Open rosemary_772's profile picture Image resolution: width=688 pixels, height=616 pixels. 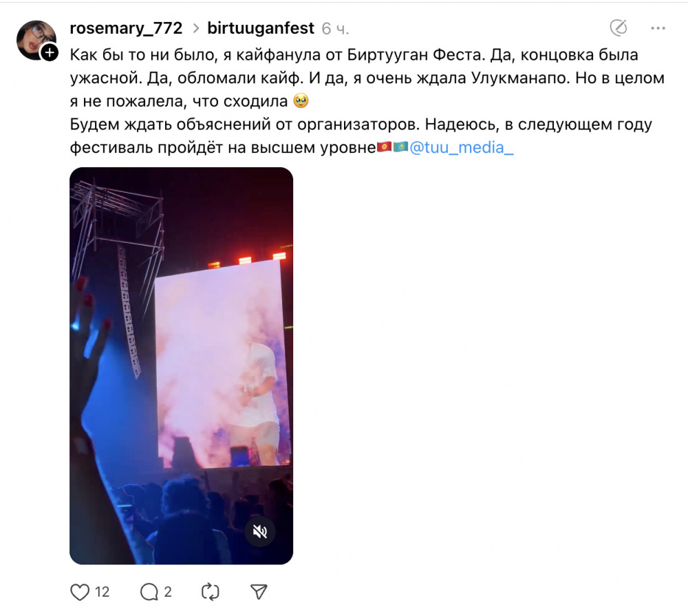[x=36, y=40]
